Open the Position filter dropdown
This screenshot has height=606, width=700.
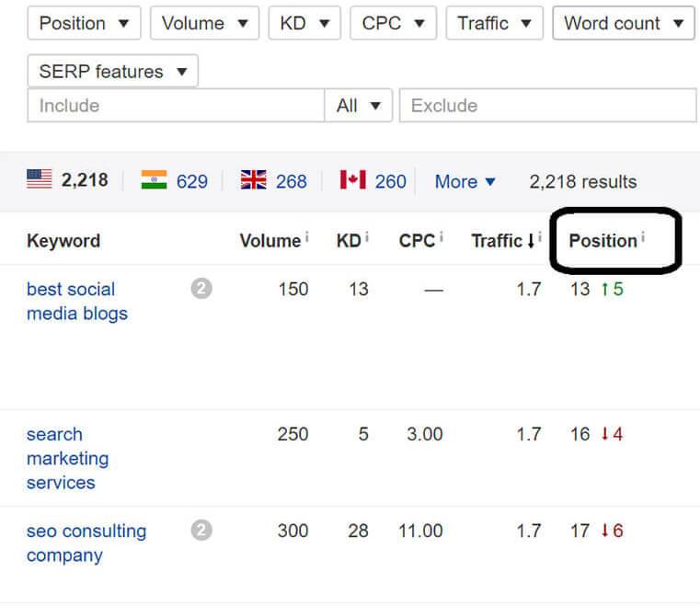point(84,23)
